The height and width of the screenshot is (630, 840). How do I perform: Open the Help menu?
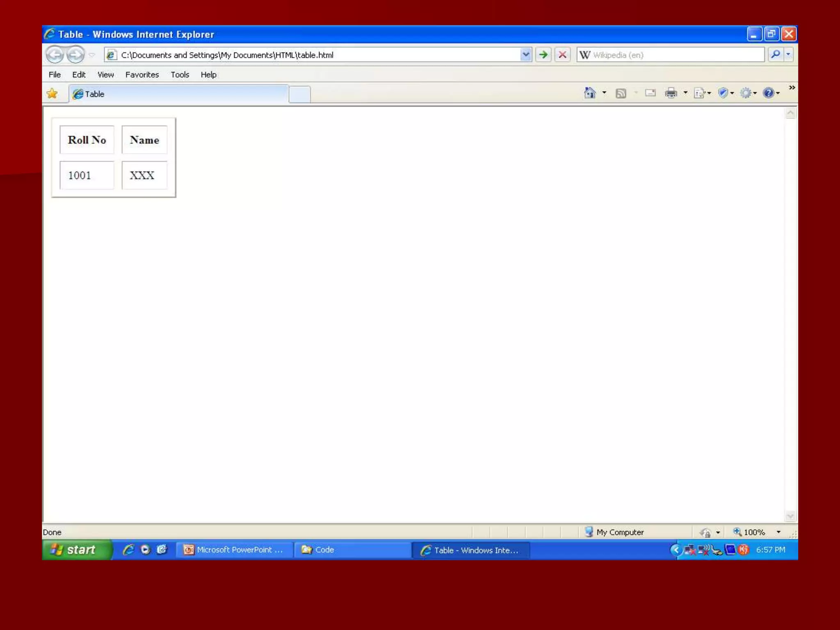pyautogui.click(x=208, y=75)
